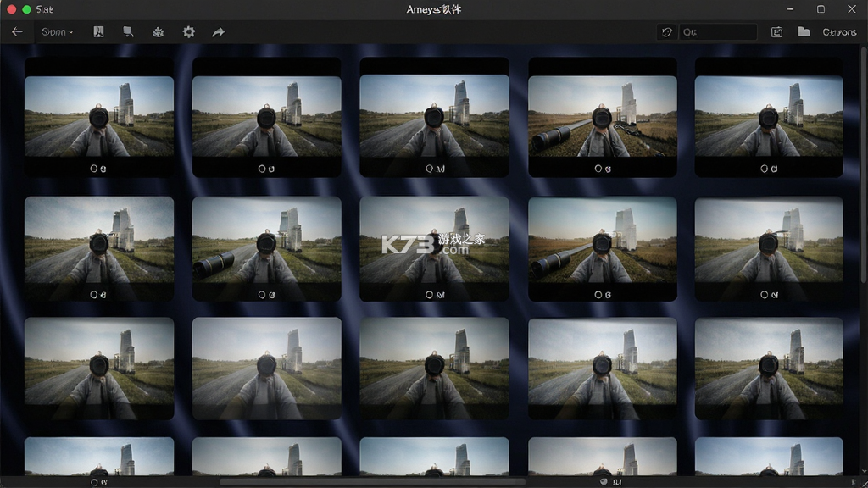This screenshot has width=868, height=488.
Task: Select the circle under top-row first thumbnail
Action: pyautogui.click(x=93, y=169)
